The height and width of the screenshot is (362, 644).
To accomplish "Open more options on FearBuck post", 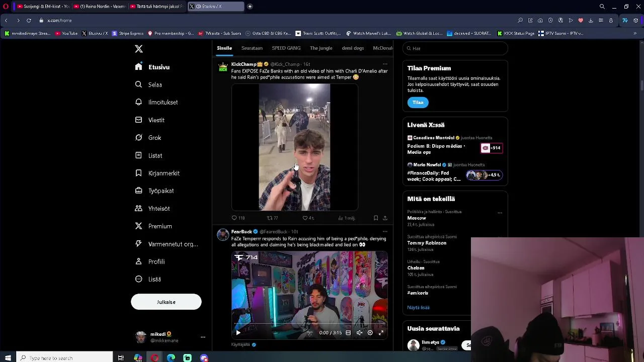I will pyautogui.click(x=385, y=232).
